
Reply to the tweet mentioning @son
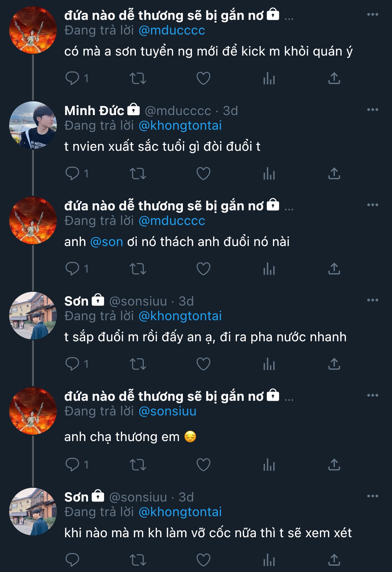point(73,269)
